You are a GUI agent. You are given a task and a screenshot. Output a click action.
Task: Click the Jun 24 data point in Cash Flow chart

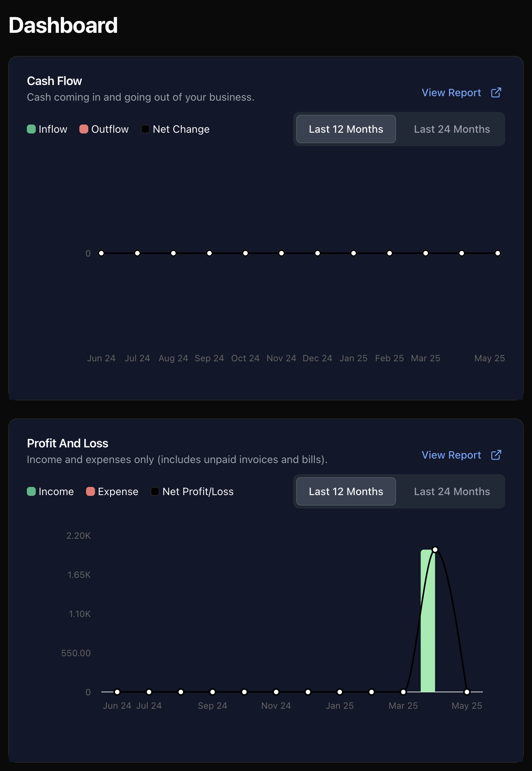101,254
